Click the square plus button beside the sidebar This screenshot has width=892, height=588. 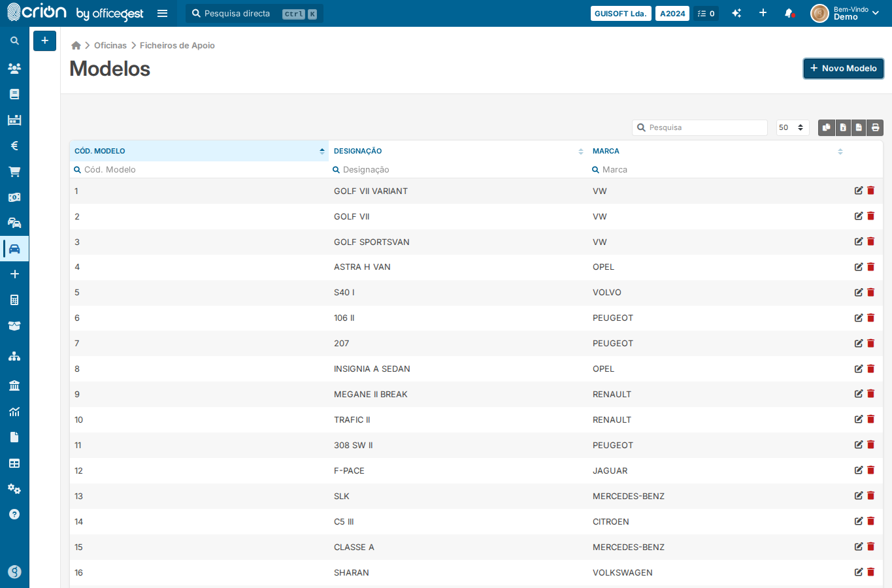44,41
